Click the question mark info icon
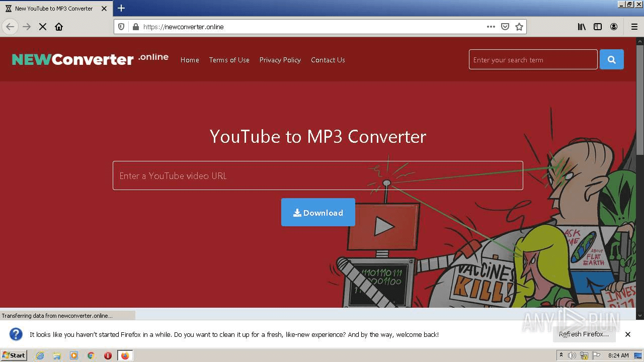This screenshot has height=362, width=644. click(16, 334)
